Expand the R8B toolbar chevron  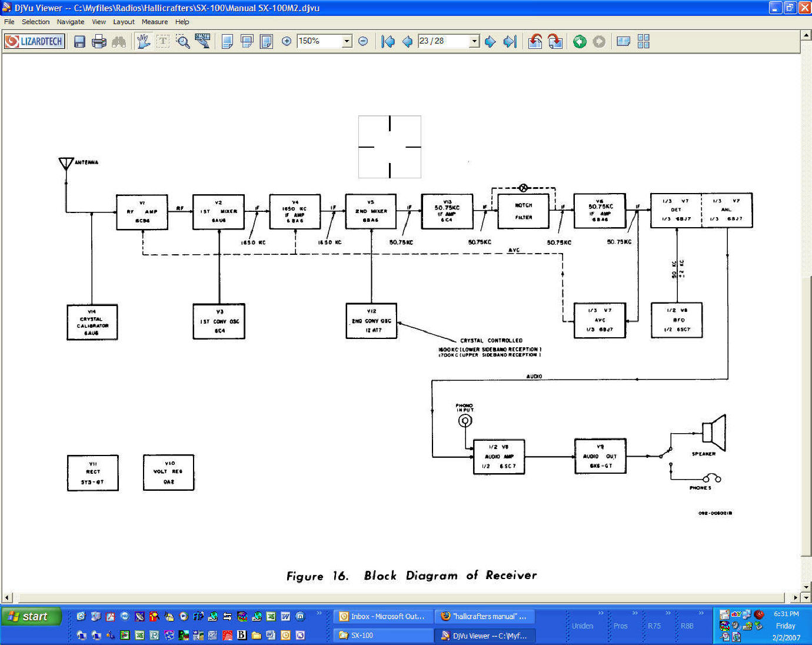[701, 613]
